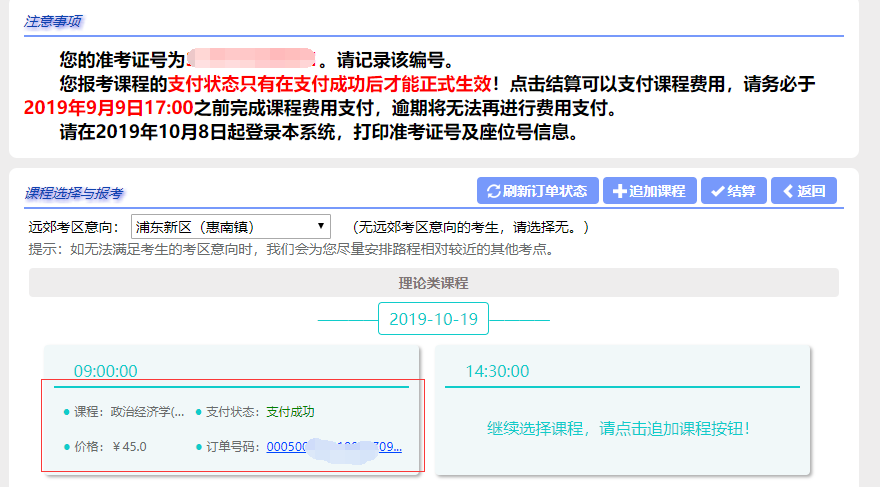Click the arrow of 浦东新区 combo box
880x487 pixels.
[x=321, y=227]
